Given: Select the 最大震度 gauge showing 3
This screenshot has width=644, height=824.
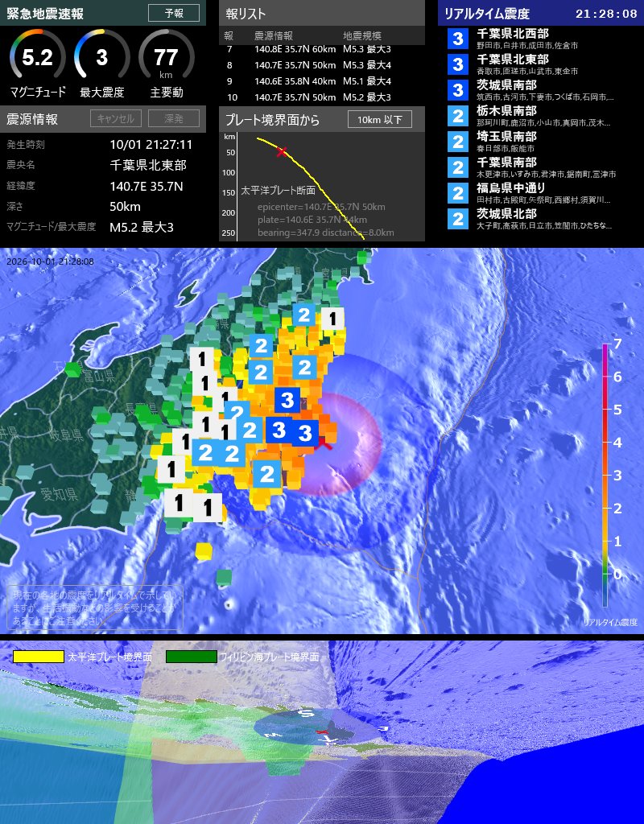Looking at the screenshot, I should tap(102, 57).
